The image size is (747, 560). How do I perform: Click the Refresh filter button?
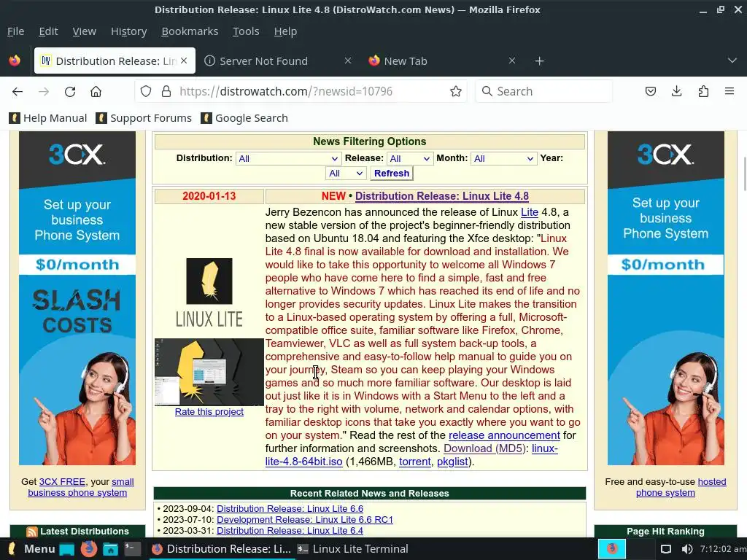(392, 174)
